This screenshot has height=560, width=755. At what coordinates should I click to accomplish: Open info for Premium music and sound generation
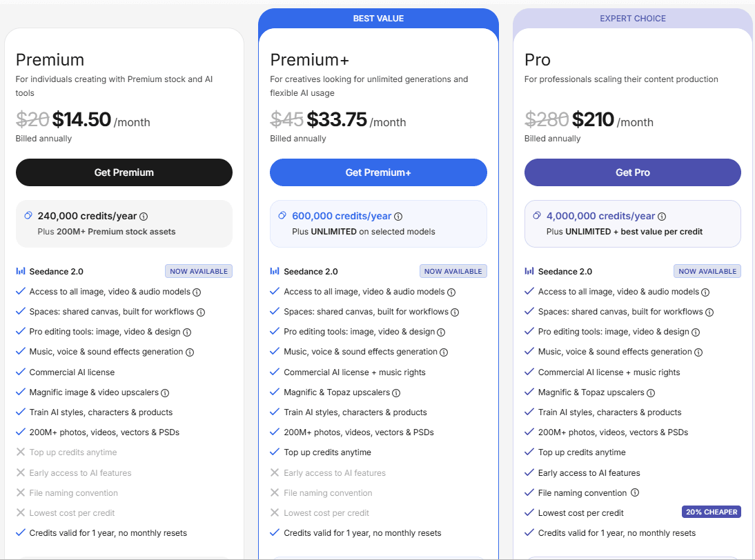coord(190,352)
